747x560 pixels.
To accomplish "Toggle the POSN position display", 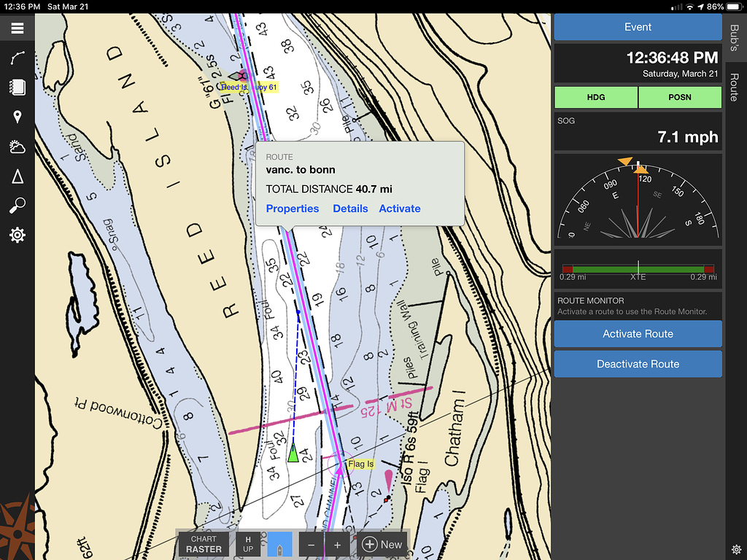I will pos(680,97).
